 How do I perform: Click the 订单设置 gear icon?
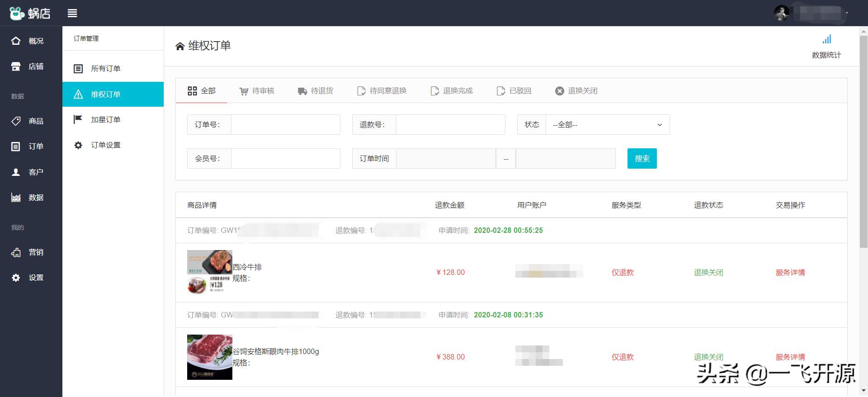pos(78,145)
